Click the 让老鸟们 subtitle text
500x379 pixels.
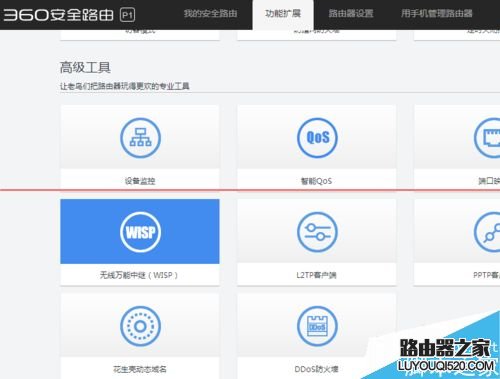tap(125, 86)
